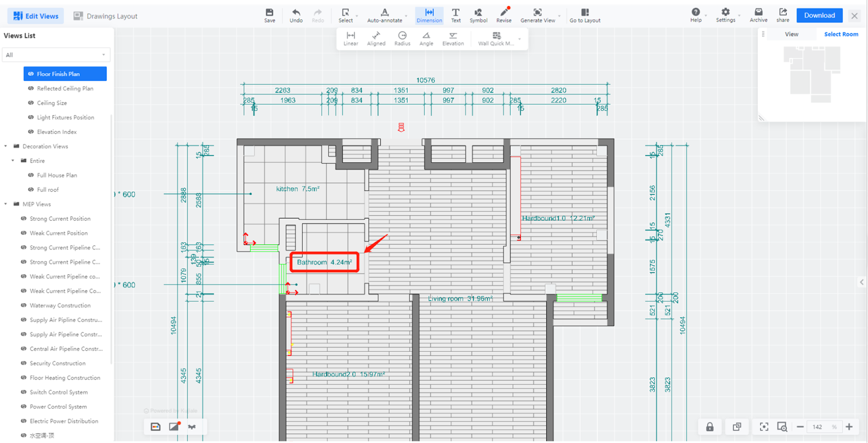Open the Auto-annotate tool
This screenshot has width=868, height=443.
pos(385,16)
